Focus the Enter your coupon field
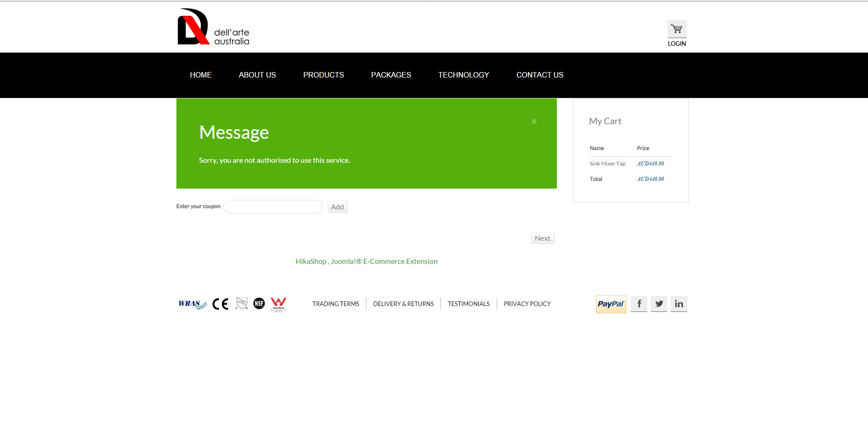The height and width of the screenshot is (442, 868). pyautogui.click(x=273, y=207)
